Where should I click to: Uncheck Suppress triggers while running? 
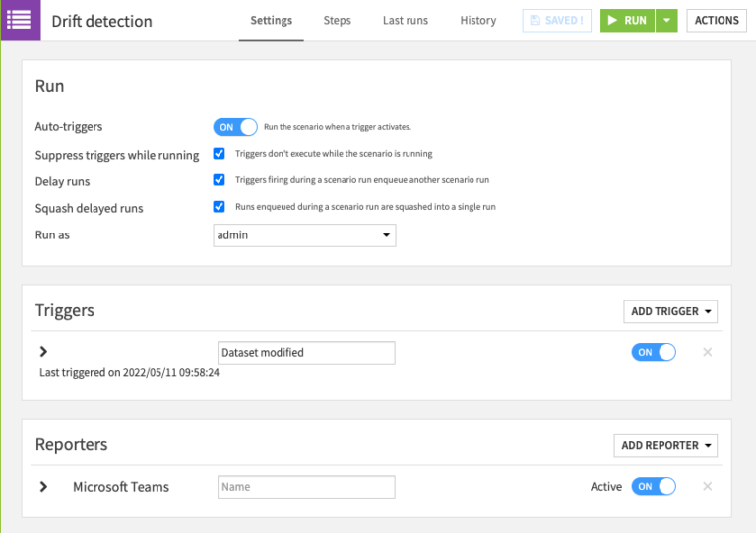tap(219, 154)
